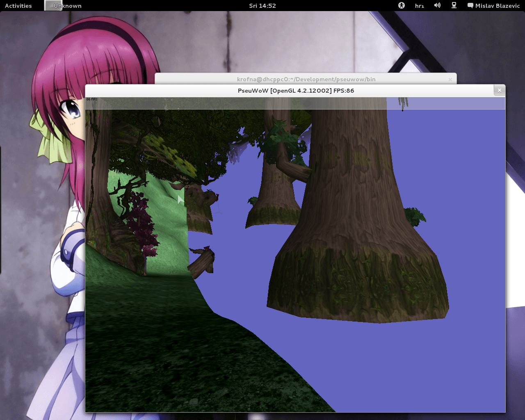
Task: Focus the krofna terminal window title bar
Action: coord(306,79)
